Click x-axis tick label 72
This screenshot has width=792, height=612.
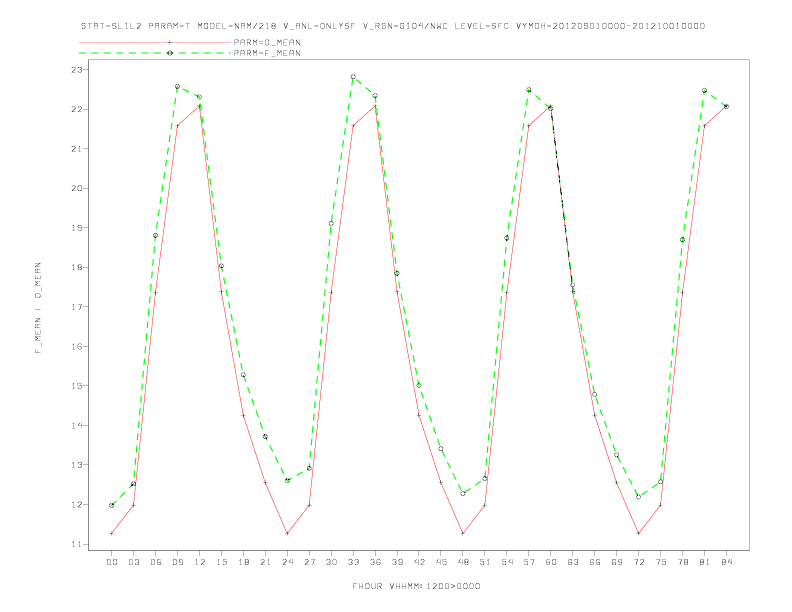coord(638,562)
